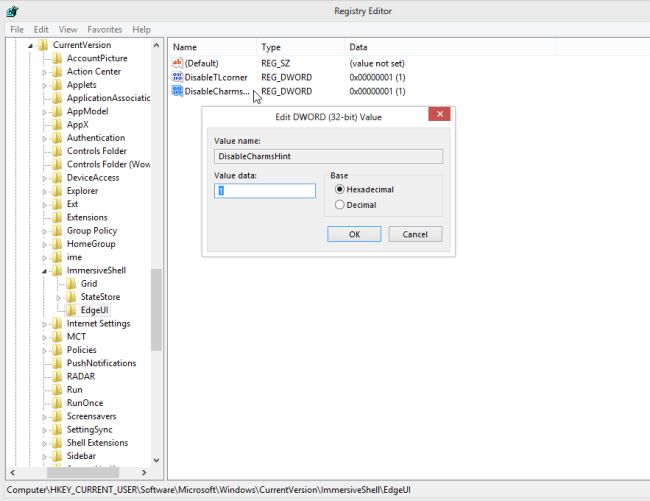Click the AppX folder icon
Viewport: 650px width, 501px height.
57,124
